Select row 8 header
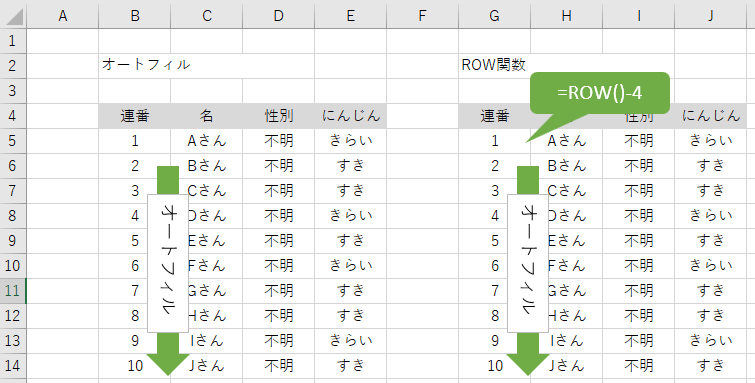This screenshot has height=383, width=755. pyautogui.click(x=13, y=216)
